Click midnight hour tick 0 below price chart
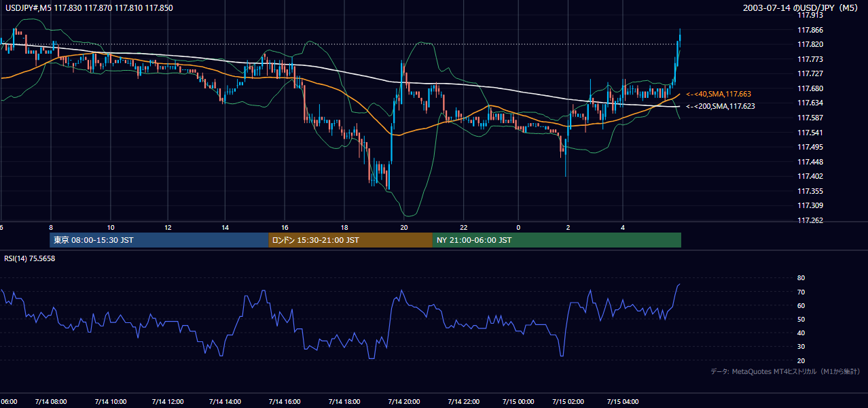The width and height of the screenshot is (868, 408). pyautogui.click(x=518, y=227)
